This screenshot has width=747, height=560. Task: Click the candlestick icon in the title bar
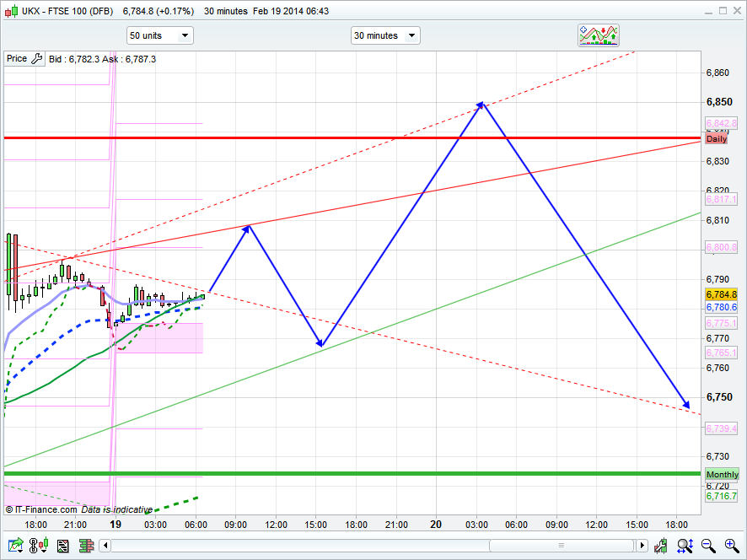point(9,11)
